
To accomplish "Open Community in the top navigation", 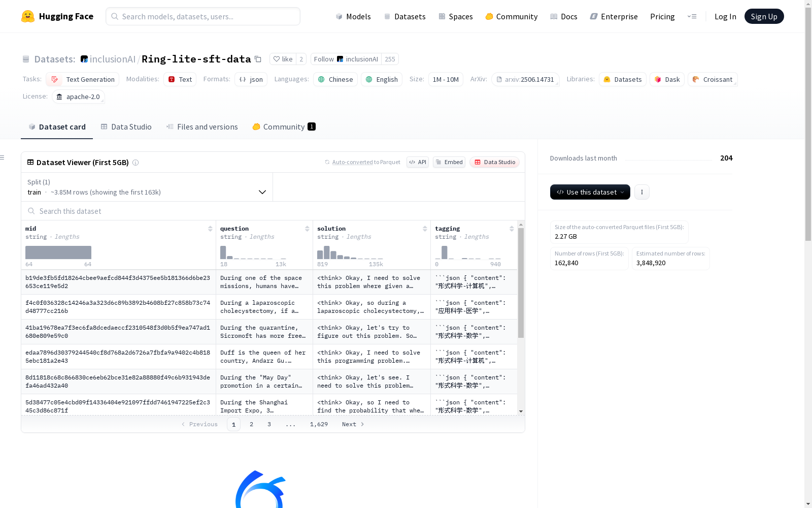I will pos(512,16).
